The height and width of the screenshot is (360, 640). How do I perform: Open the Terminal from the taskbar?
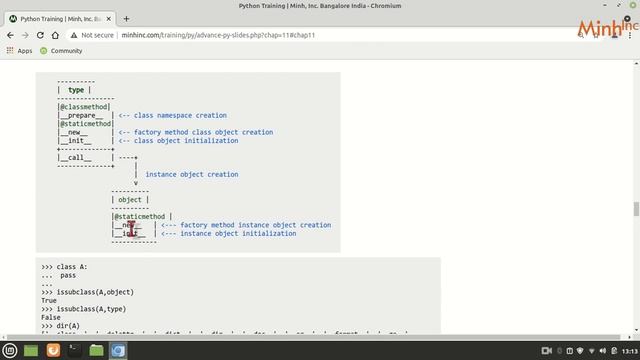click(74, 350)
